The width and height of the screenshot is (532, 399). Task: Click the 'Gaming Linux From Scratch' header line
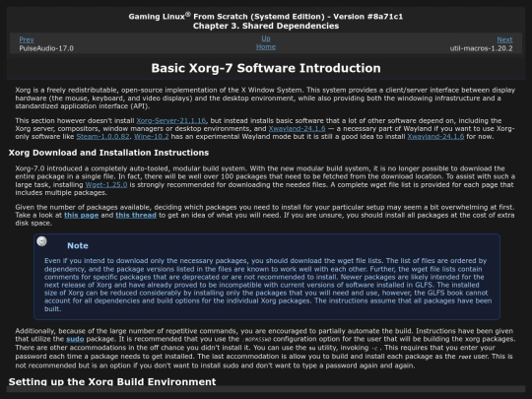(266, 17)
